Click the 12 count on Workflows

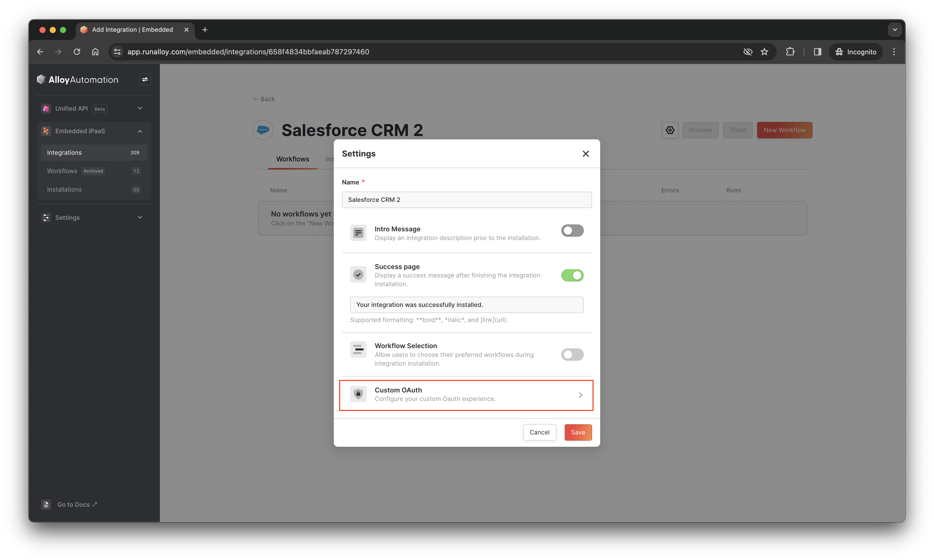(x=136, y=171)
